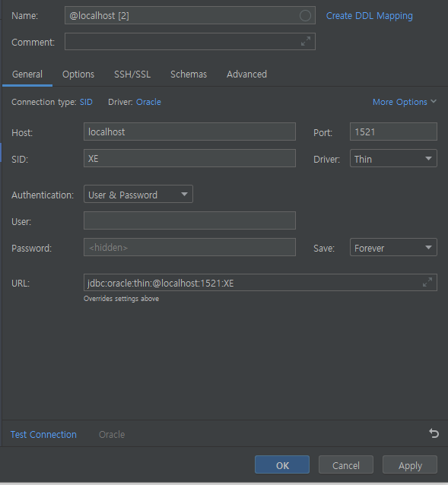Expand More Options dropdown

click(405, 102)
